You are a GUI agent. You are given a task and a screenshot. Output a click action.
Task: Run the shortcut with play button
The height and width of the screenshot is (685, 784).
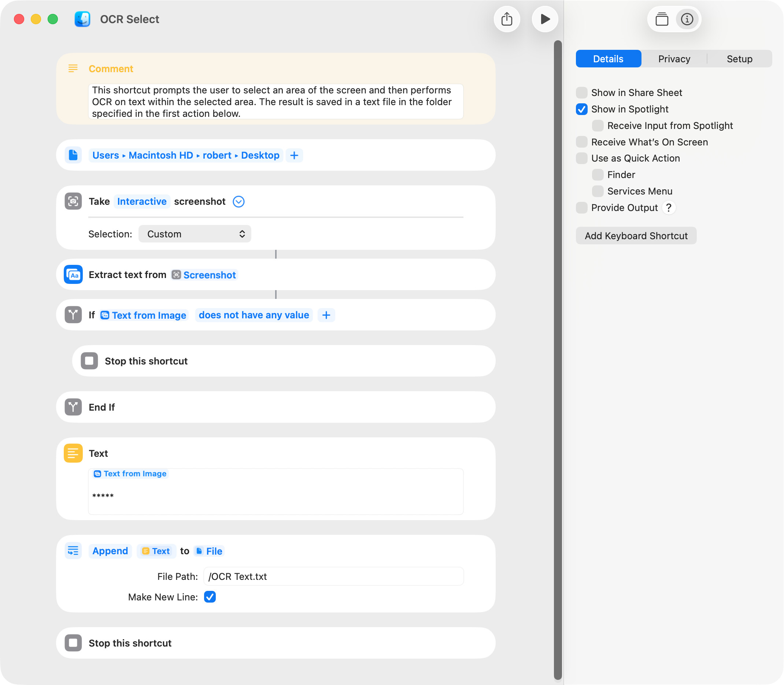[x=545, y=19]
